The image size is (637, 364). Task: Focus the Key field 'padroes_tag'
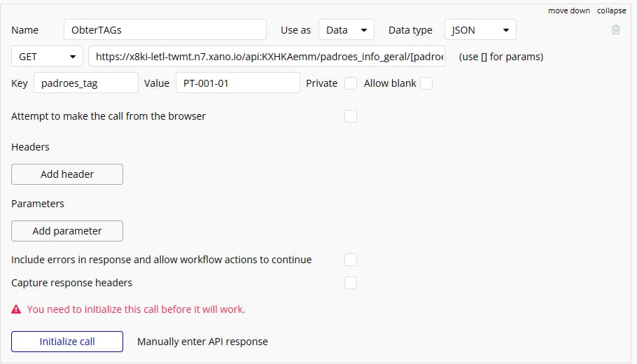click(x=85, y=83)
